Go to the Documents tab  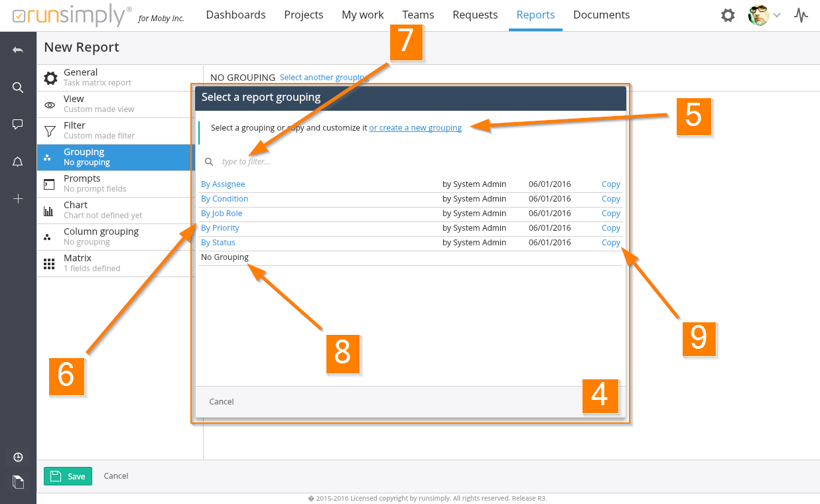[601, 15]
